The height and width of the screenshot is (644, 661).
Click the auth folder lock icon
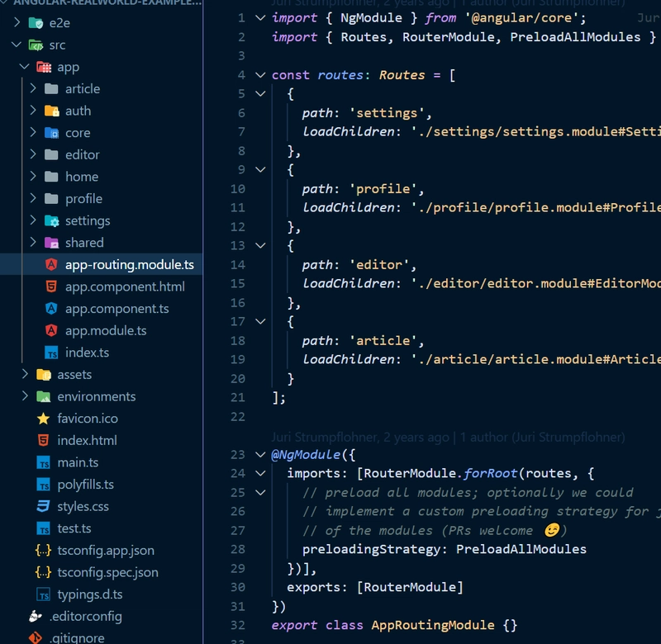click(52, 111)
